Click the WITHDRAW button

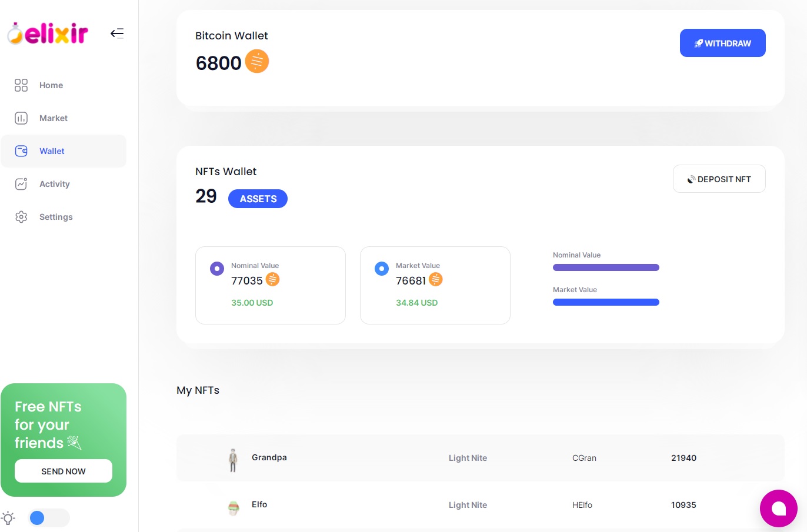(722, 43)
